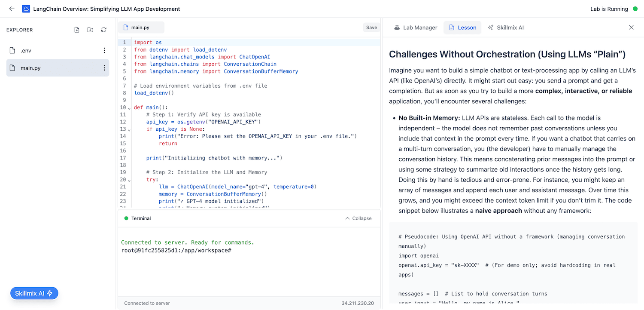The height and width of the screenshot is (310, 644).
Task: Click the file icon in main.py editor tab
Action: (x=126, y=28)
